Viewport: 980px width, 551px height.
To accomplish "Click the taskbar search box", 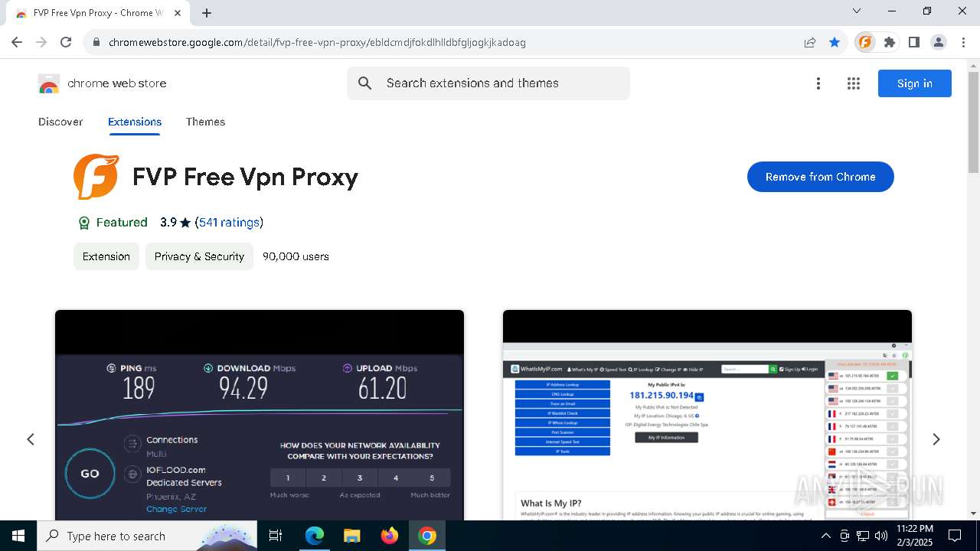I will (x=147, y=536).
